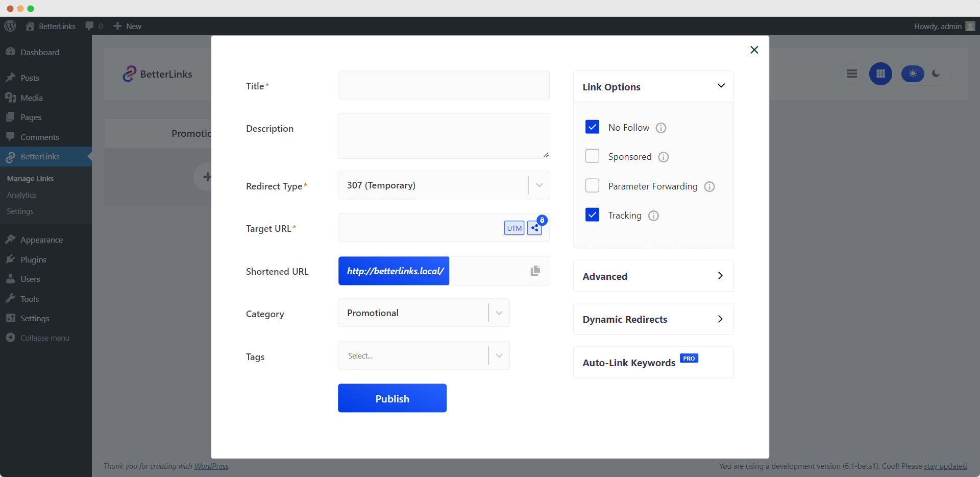The image size is (980, 477).
Task: Open the Redirect Type dropdown
Action: (x=538, y=185)
